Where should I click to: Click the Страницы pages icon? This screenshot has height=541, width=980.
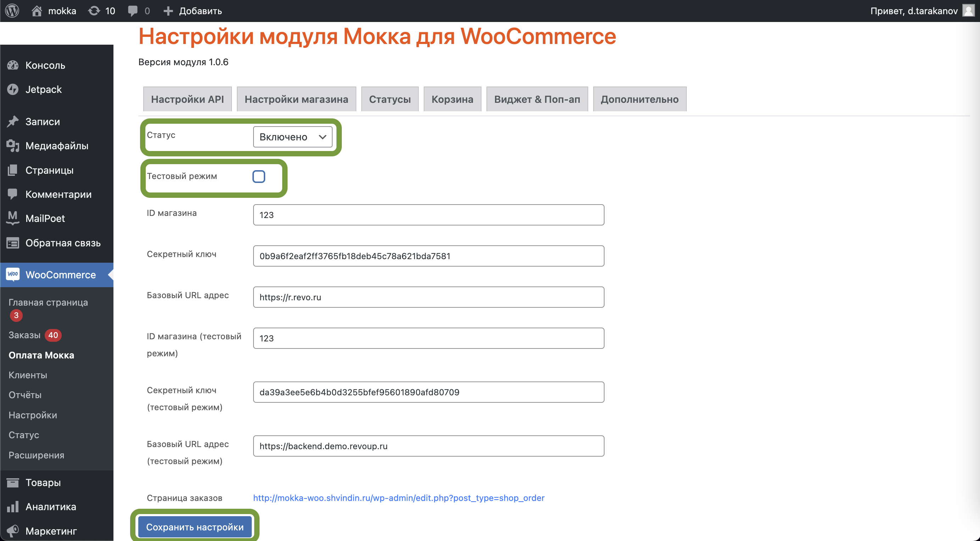(12, 170)
